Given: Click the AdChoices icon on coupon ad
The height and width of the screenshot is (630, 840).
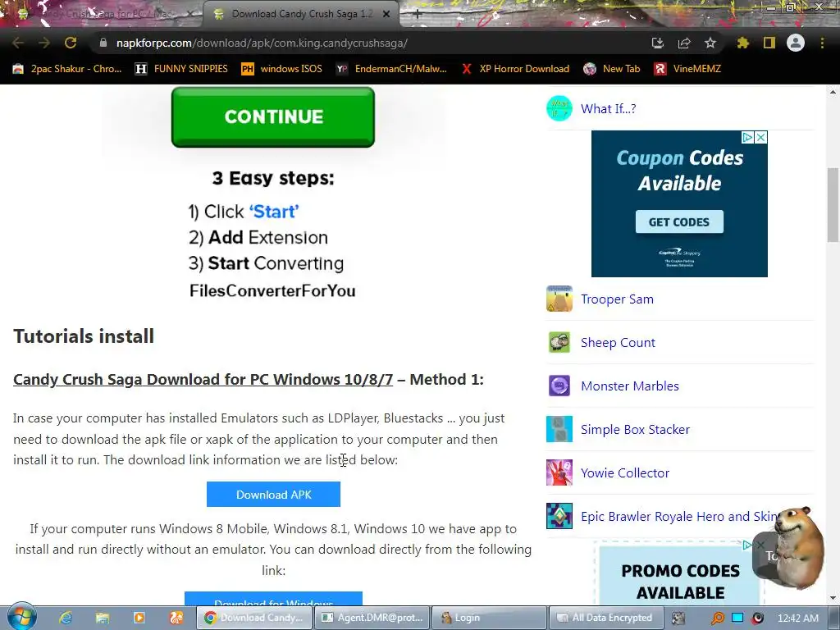Looking at the screenshot, I should pos(748,137).
